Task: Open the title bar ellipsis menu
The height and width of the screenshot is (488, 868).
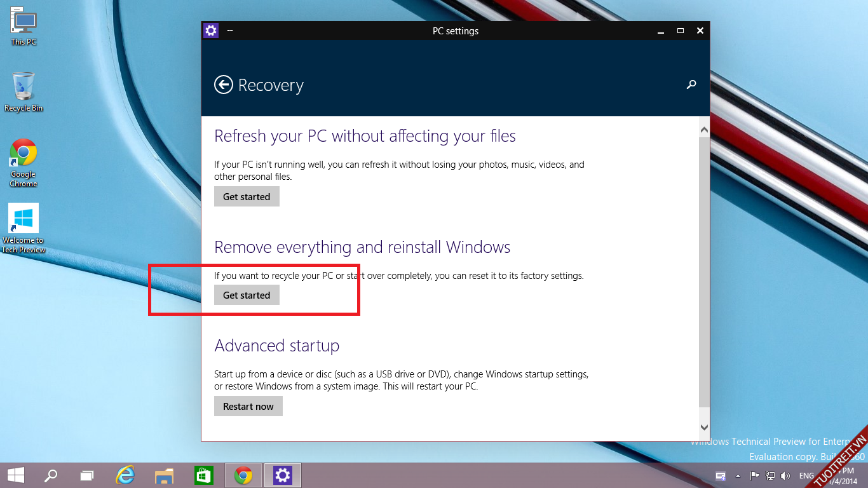Action: (230, 30)
